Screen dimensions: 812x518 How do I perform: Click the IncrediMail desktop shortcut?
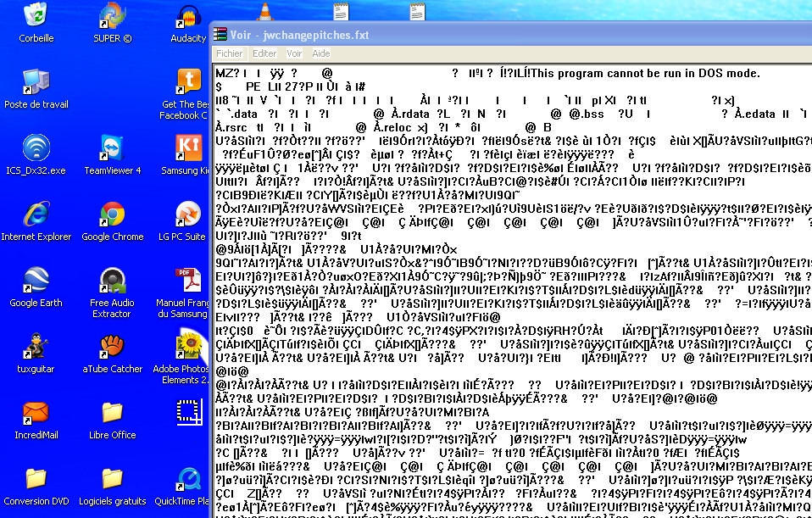36,414
